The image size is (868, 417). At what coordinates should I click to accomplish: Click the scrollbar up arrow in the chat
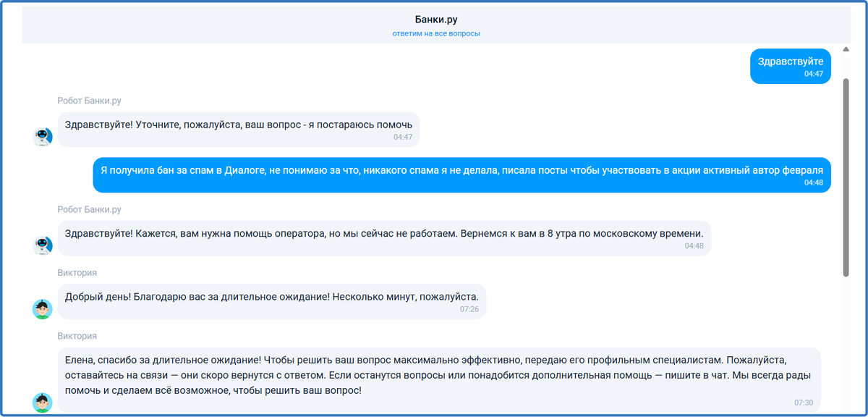[x=846, y=50]
